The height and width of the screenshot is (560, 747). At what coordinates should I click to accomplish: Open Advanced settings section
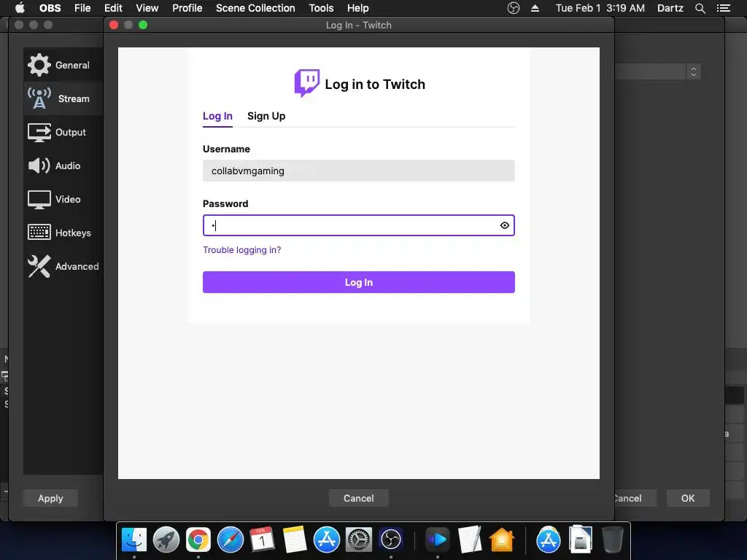63,266
